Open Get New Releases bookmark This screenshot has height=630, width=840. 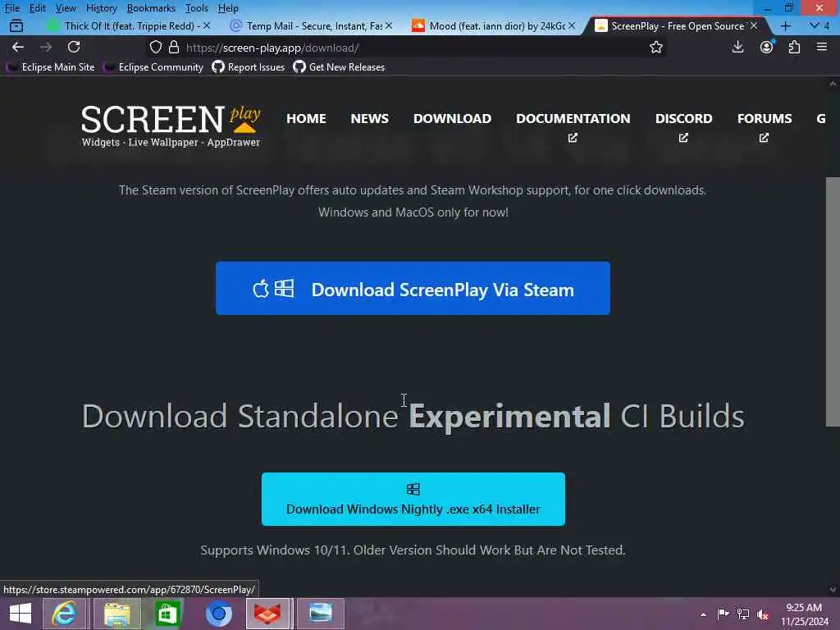click(x=339, y=67)
